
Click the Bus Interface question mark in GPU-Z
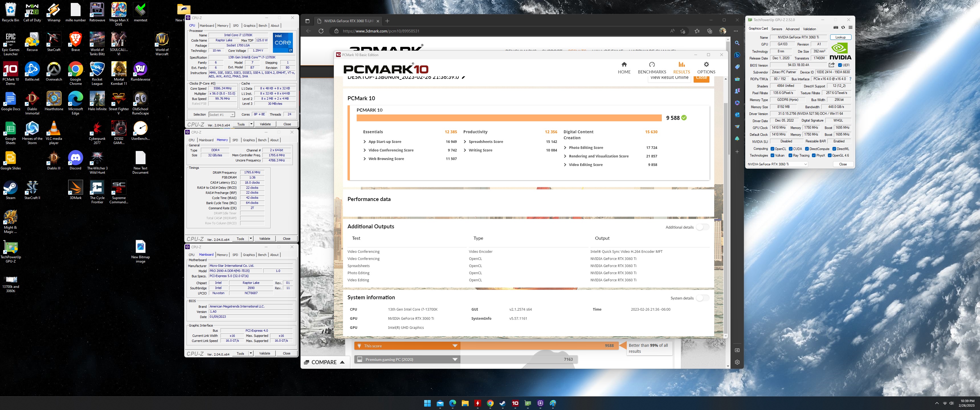[850, 79]
